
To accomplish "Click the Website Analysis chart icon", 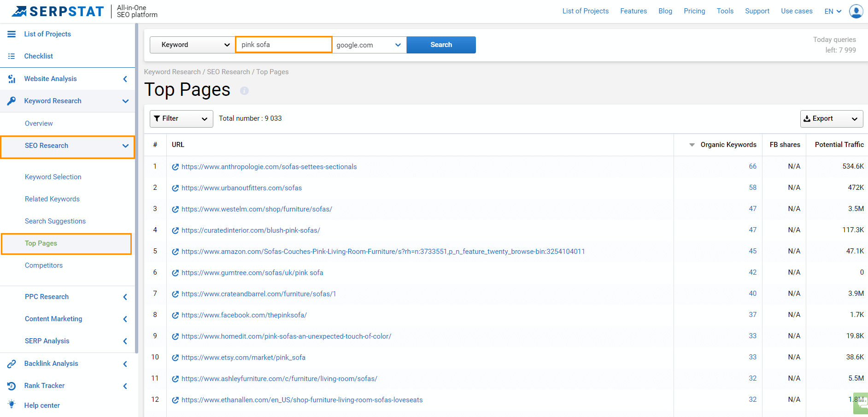I will (12, 79).
